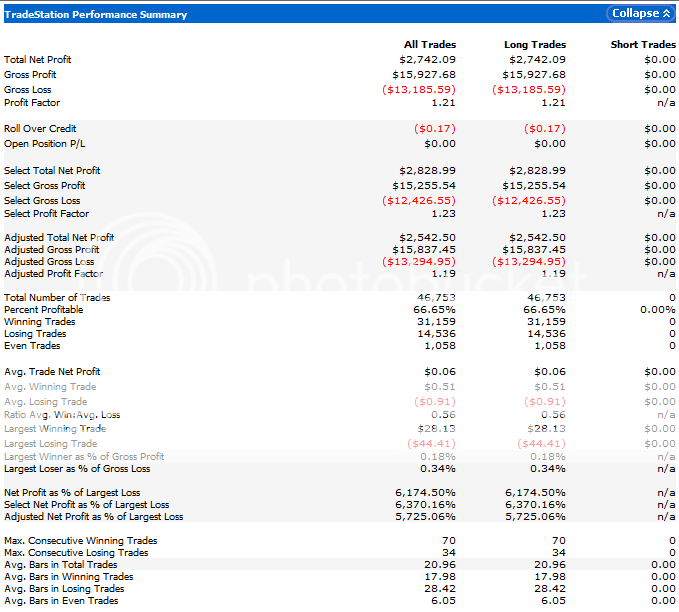Click the double-chevron icon beside Collapse
This screenshot has width=679, height=612.
[666, 14]
